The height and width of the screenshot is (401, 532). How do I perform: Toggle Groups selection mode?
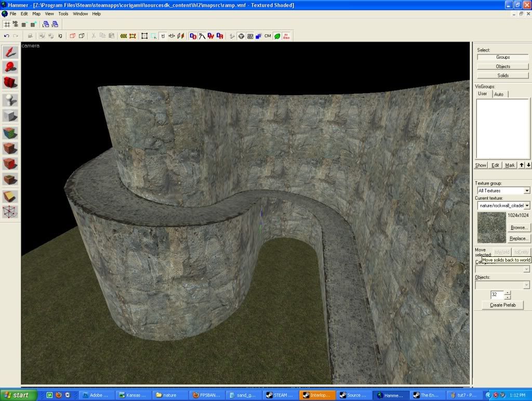[x=502, y=57]
